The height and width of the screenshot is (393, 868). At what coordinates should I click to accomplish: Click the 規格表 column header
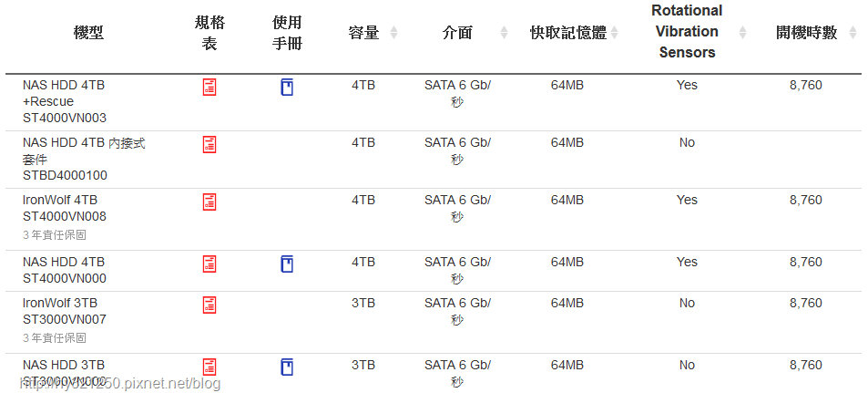[x=209, y=33]
